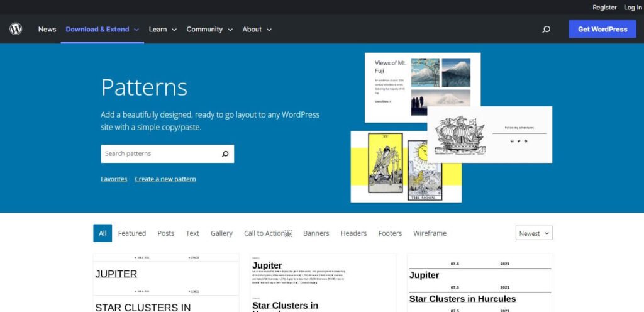Select the Headers category tab
This screenshot has height=312, width=644.
(353, 233)
